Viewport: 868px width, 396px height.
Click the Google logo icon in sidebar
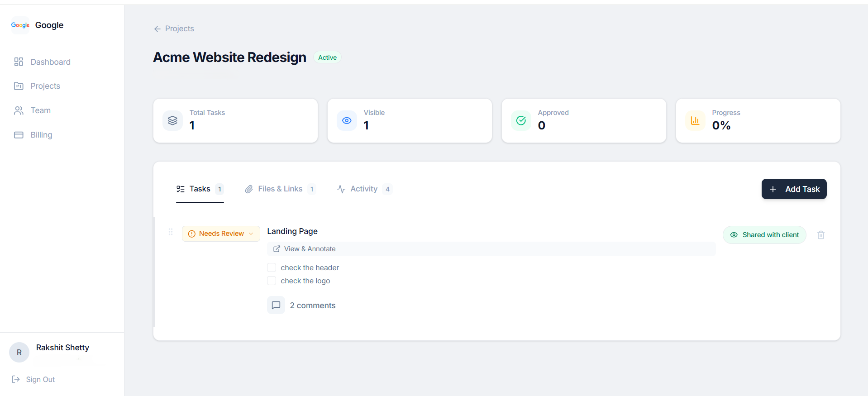click(20, 25)
